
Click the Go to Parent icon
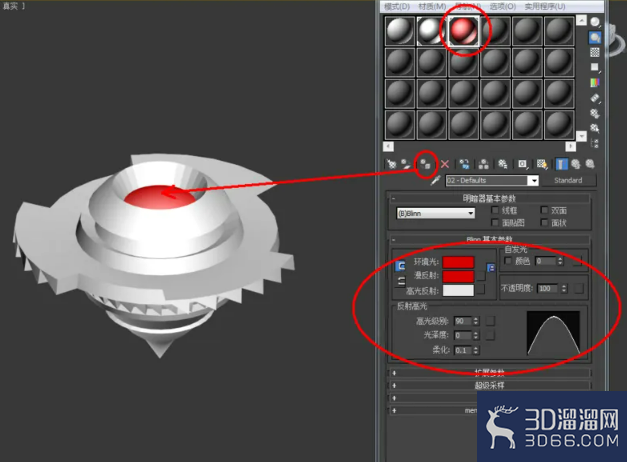click(576, 164)
